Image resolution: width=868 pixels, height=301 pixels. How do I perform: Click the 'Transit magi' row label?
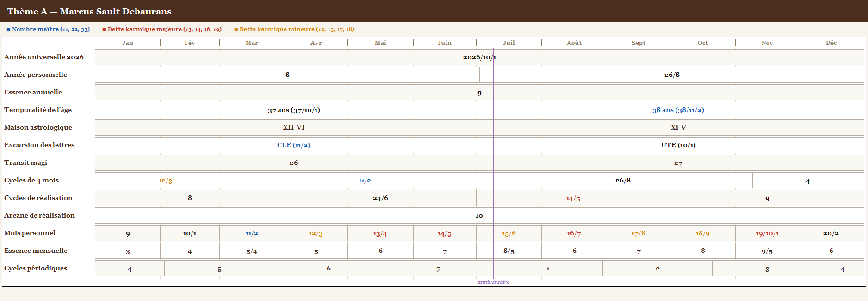click(25, 163)
